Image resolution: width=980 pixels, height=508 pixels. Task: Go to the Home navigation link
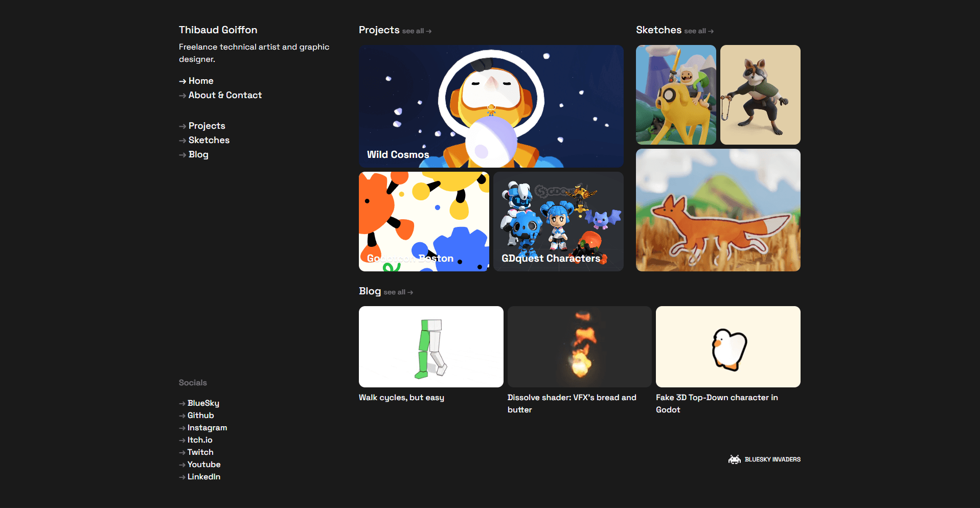200,81
